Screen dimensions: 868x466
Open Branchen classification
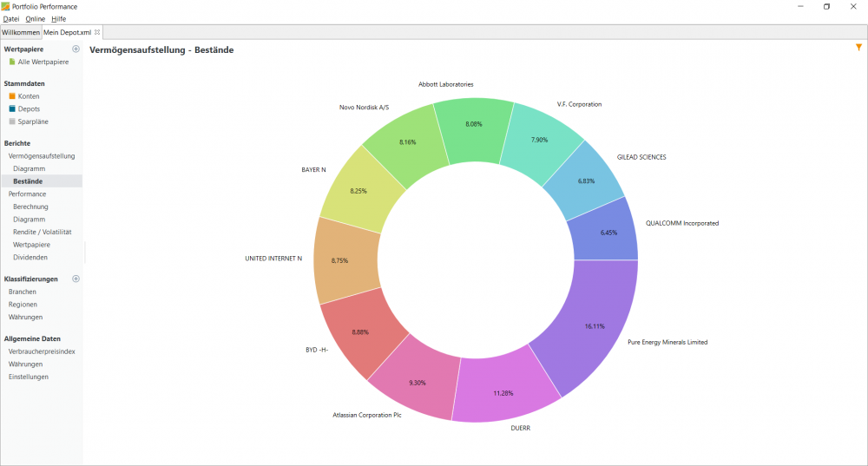pyautogui.click(x=23, y=292)
